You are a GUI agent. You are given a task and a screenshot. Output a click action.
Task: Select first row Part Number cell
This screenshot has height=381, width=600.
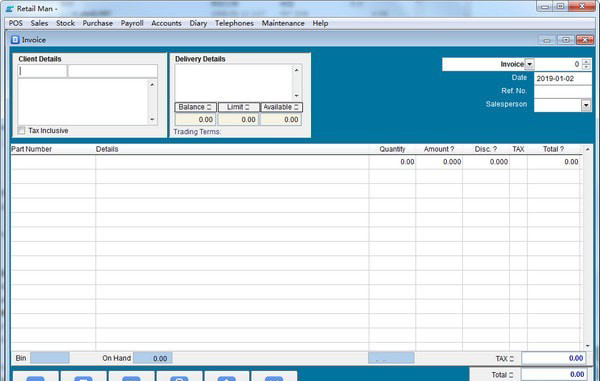[x=53, y=162]
